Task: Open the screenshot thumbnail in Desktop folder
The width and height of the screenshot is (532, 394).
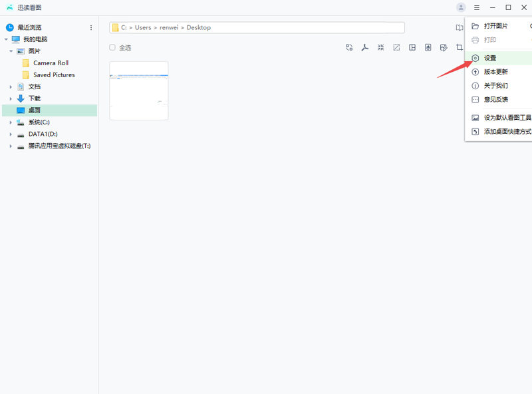Action: tap(139, 91)
